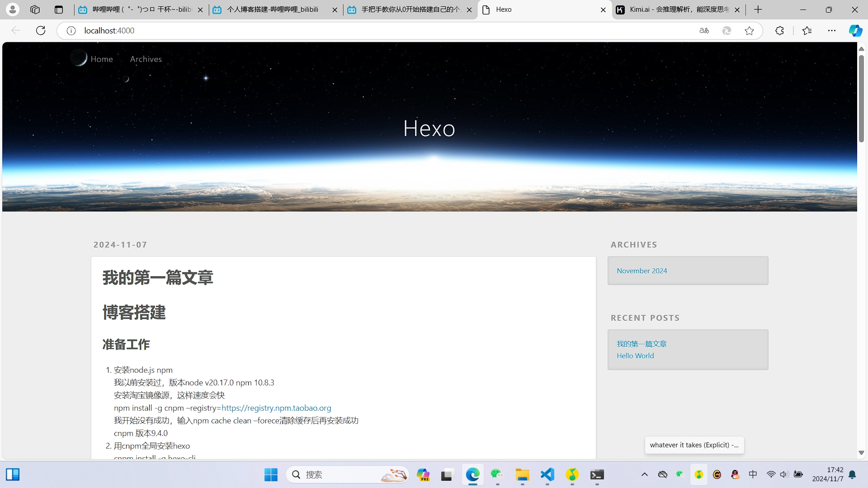
Task: Open the clock showing 17:42
Action: tap(828, 474)
